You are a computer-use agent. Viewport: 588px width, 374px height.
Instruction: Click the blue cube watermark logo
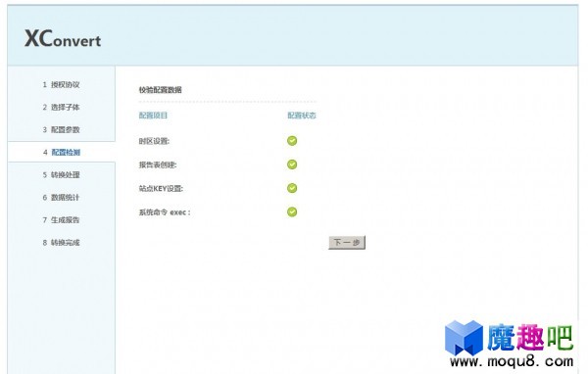[464, 338]
